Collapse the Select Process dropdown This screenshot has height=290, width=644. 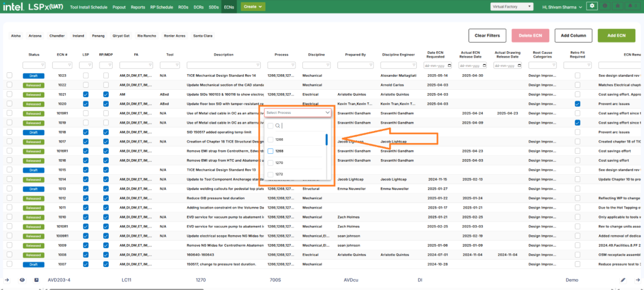tap(327, 113)
